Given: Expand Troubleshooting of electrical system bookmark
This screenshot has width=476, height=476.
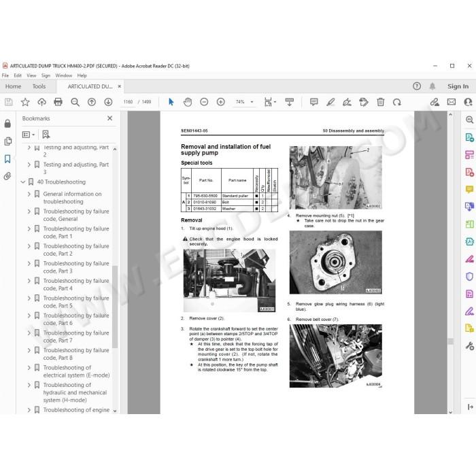Looking at the screenshot, I should tap(29, 368).
